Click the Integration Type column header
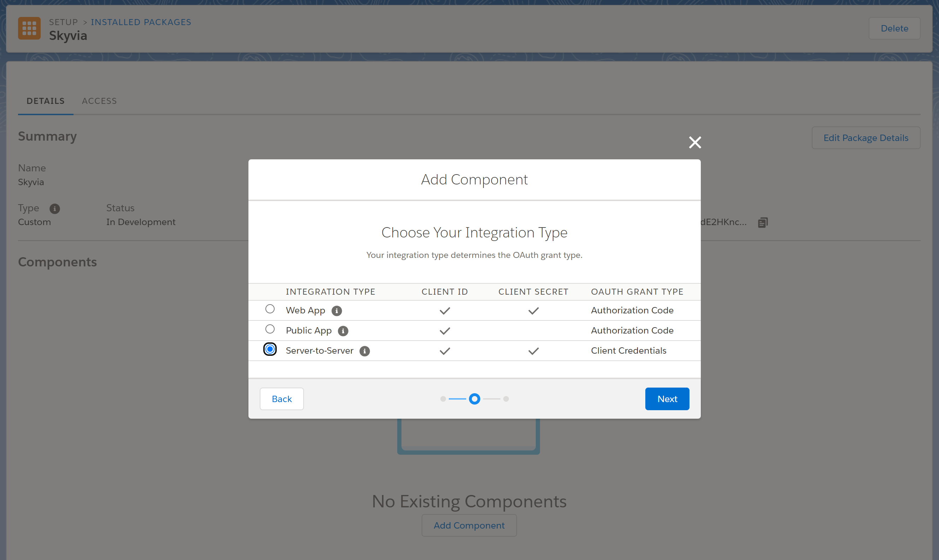This screenshot has width=939, height=560. (x=331, y=292)
